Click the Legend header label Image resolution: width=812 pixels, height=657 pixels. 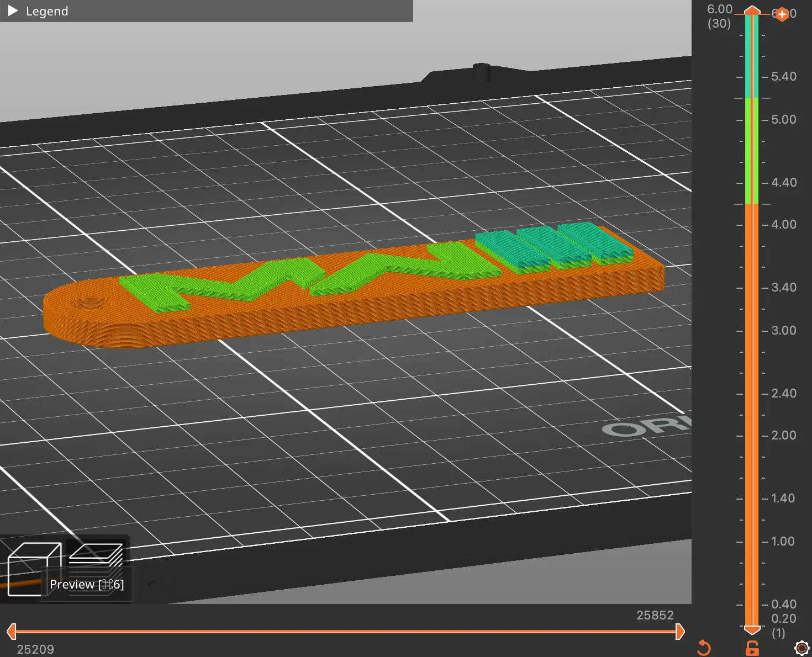47,11
